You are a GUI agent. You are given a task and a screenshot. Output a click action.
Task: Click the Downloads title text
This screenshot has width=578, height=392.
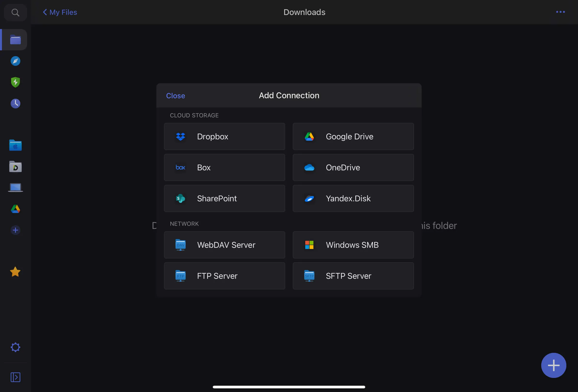pyautogui.click(x=304, y=12)
